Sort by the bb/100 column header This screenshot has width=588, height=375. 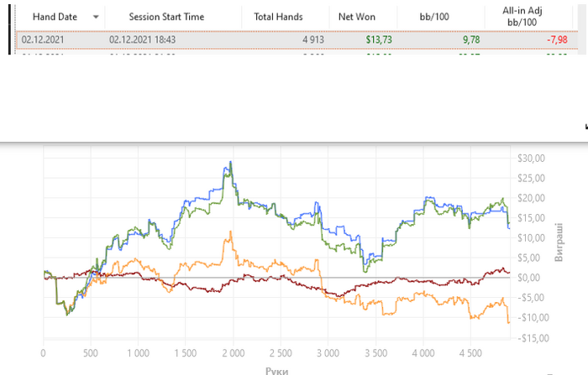434,17
